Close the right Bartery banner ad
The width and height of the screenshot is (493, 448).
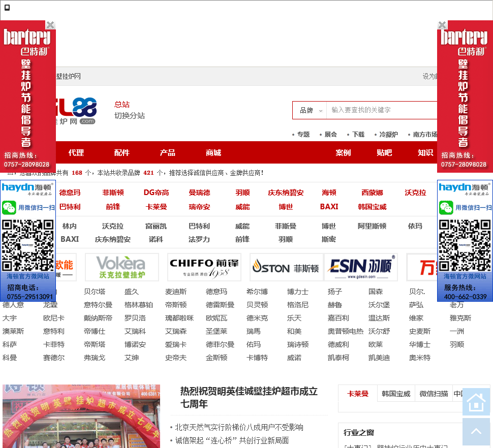pos(442,25)
